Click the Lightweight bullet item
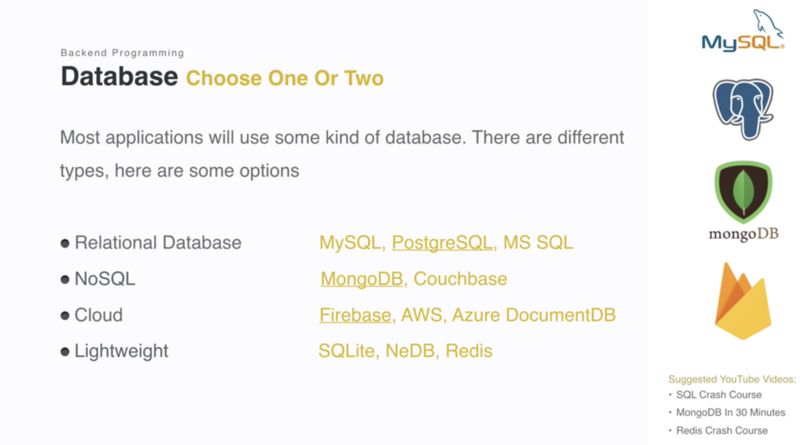800x445 pixels. 121,351
